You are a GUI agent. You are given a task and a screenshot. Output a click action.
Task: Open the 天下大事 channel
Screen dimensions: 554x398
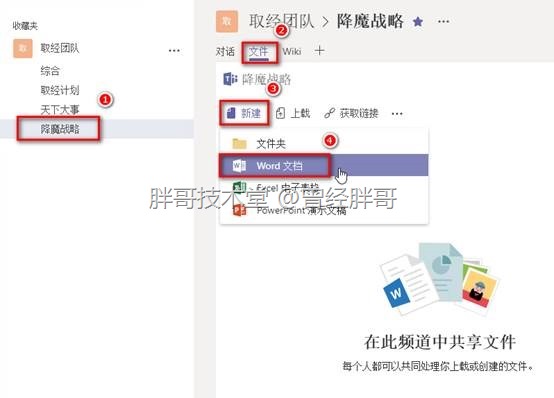pyautogui.click(x=60, y=110)
